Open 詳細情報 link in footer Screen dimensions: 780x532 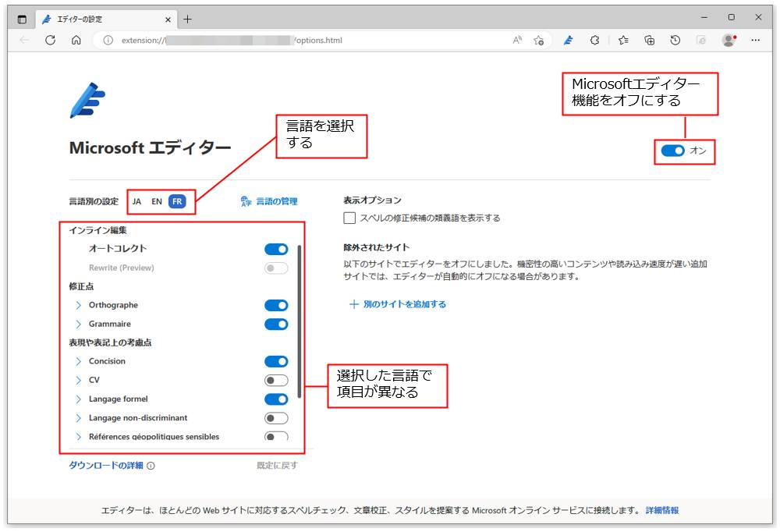[x=662, y=511]
